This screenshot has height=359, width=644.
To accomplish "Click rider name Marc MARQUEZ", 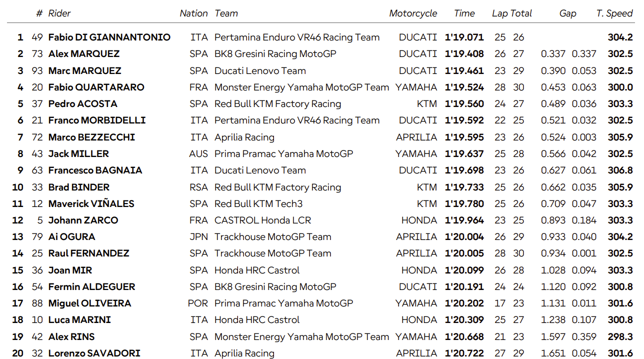I will (x=84, y=70).
